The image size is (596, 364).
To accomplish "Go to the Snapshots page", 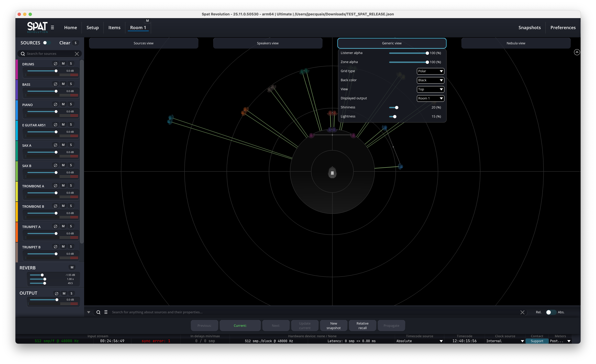I will 529,28.
